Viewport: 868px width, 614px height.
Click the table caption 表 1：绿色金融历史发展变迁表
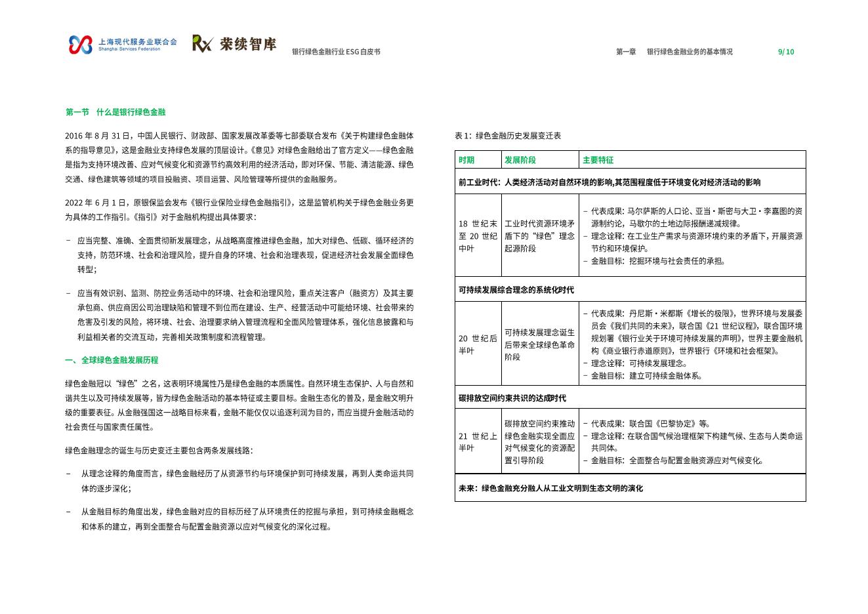(507, 136)
